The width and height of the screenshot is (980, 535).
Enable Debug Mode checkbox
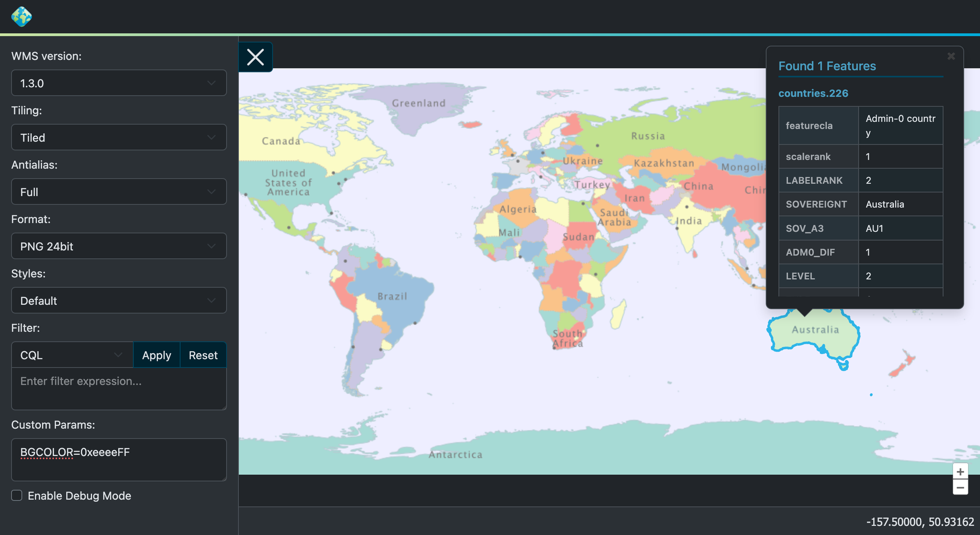(17, 496)
